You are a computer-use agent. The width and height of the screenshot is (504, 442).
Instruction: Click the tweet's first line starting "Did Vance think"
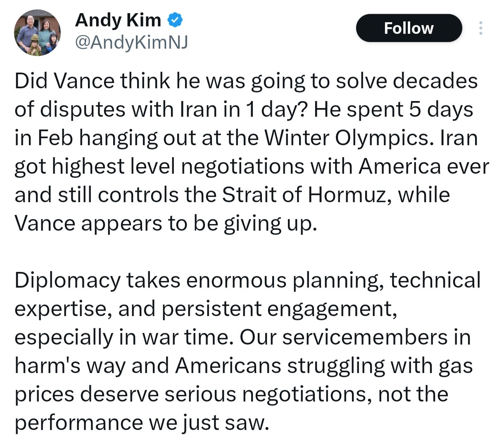(x=246, y=80)
